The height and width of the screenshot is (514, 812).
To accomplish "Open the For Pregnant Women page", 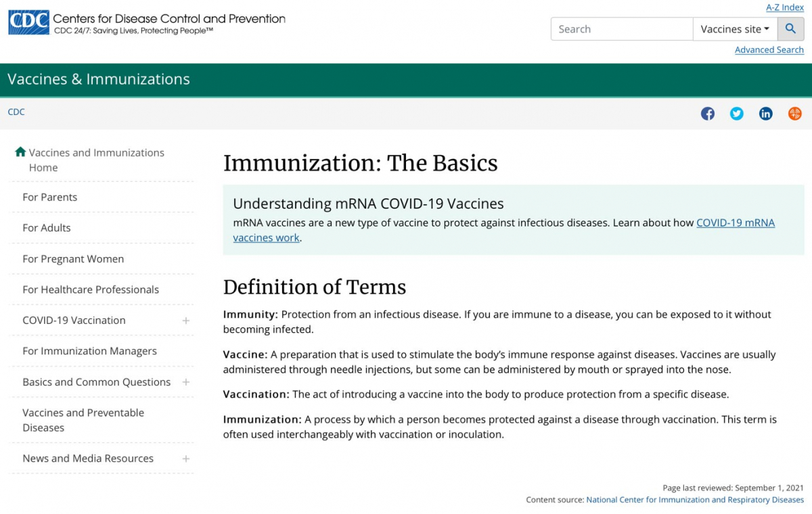I will [x=73, y=259].
